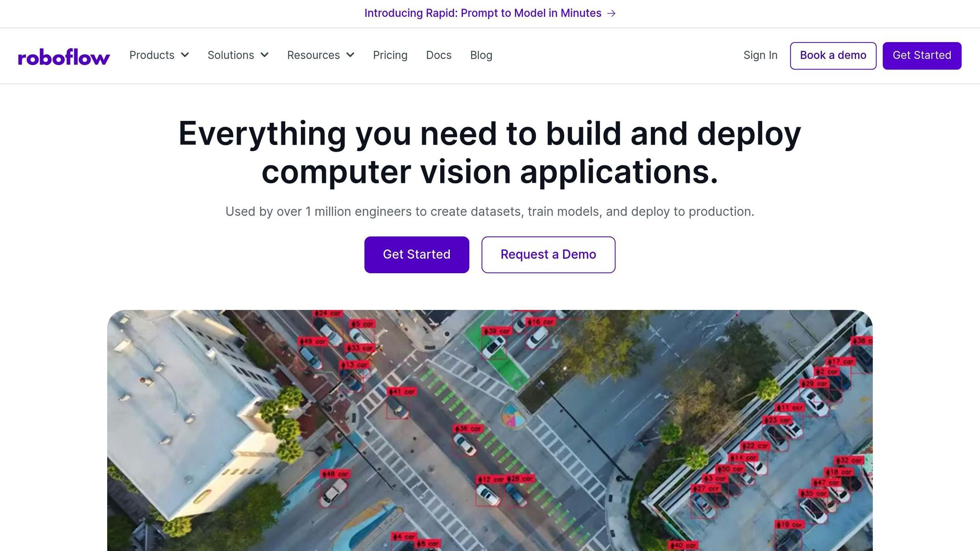Click the arrow icon in the Rapid announcement
The height and width of the screenshot is (551, 980).
[x=611, y=13]
